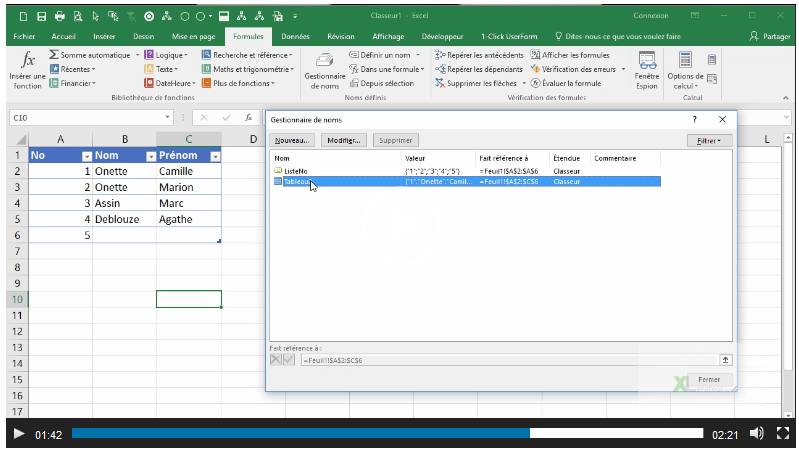799x454 pixels.
Task: Click Repérer les dépendants
Action: pyautogui.click(x=479, y=69)
